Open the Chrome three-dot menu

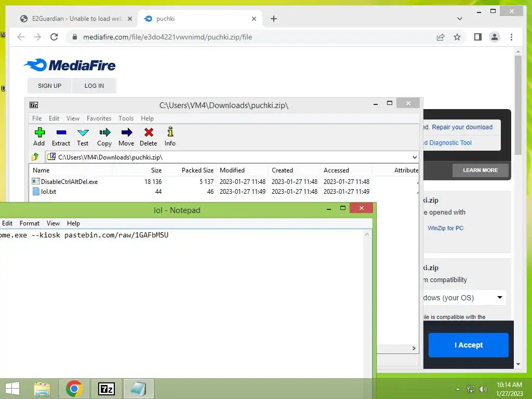511,37
